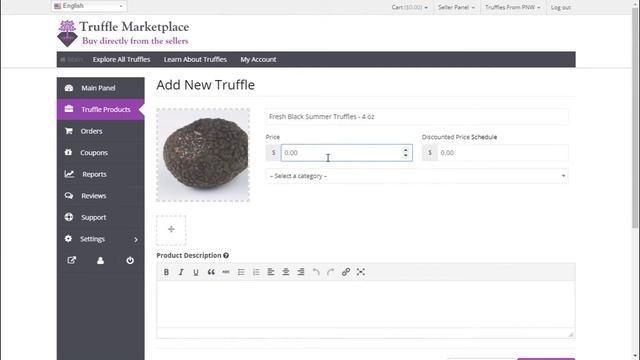Center-align the description text
This screenshot has width=640, height=360.
click(x=286, y=272)
